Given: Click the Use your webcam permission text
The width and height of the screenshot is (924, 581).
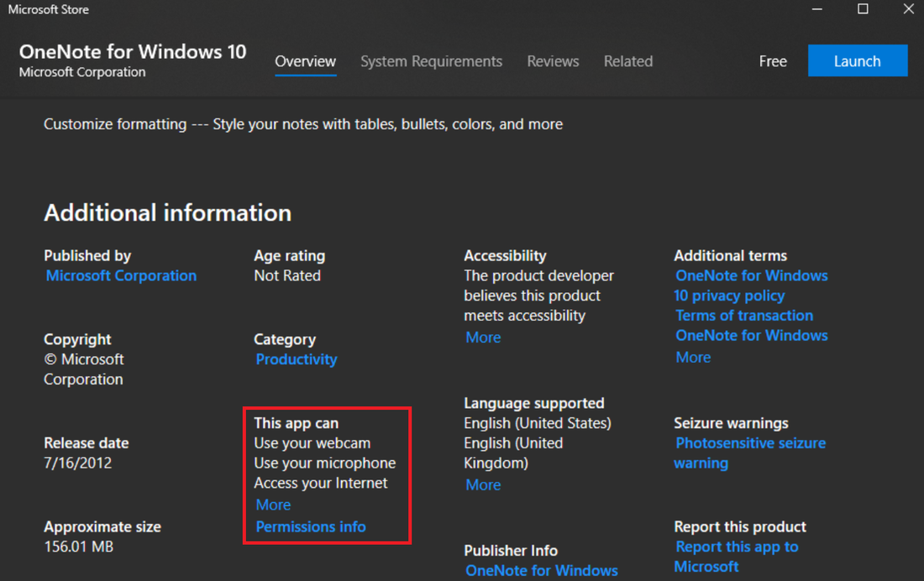Looking at the screenshot, I should pos(312,443).
